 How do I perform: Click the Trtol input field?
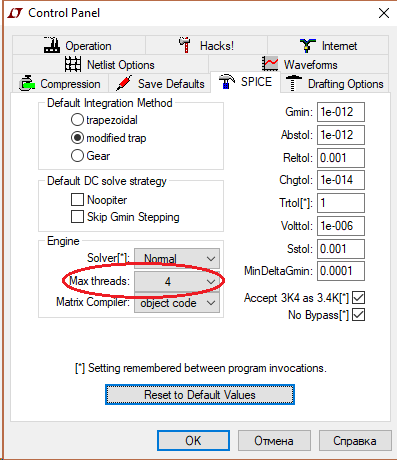341,203
